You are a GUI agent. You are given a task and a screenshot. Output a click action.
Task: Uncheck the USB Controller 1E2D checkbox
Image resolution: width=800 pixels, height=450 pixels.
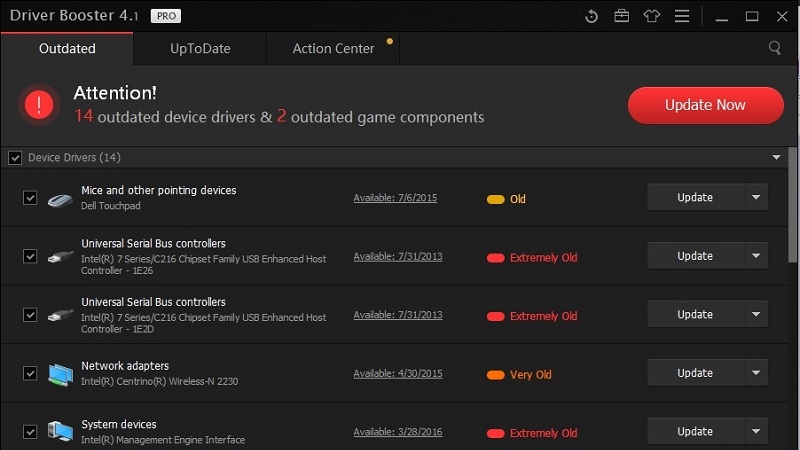coord(30,315)
